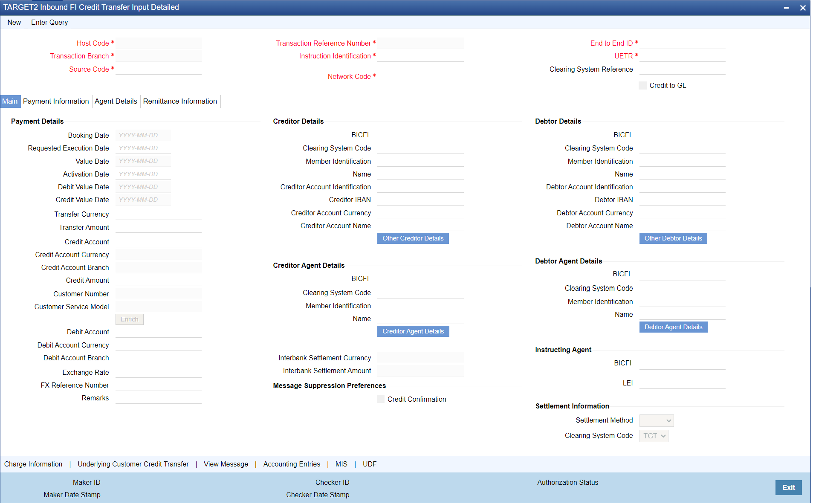Focus the Source Code input field
The height and width of the screenshot is (504, 813).
[159, 69]
